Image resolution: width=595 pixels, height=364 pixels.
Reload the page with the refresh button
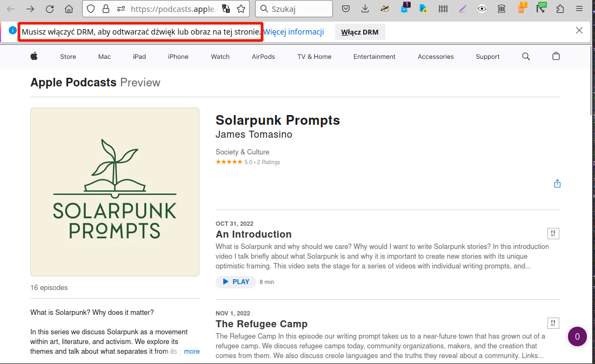(50, 9)
